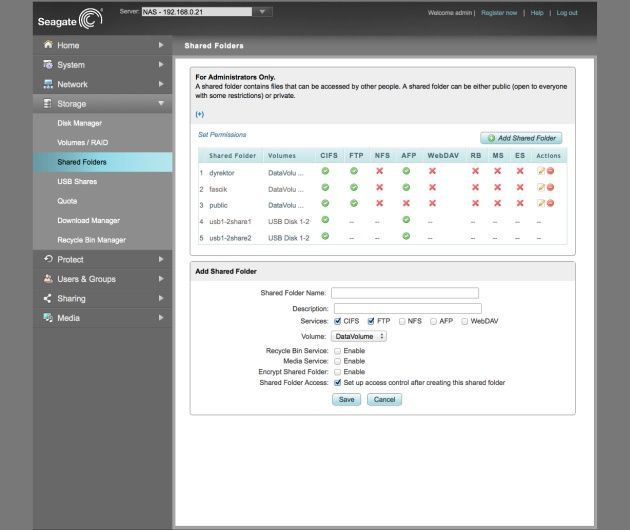This screenshot has height=530, width=630.
Task: Open Disk Manager submenu item
Action: pos(80,123)
